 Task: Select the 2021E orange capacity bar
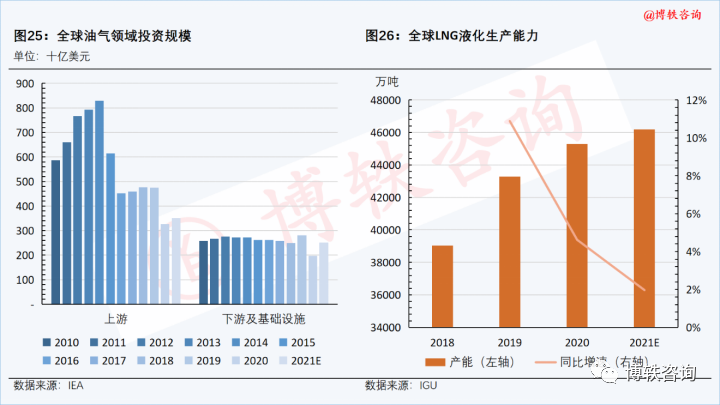click(x=644, y=228)
